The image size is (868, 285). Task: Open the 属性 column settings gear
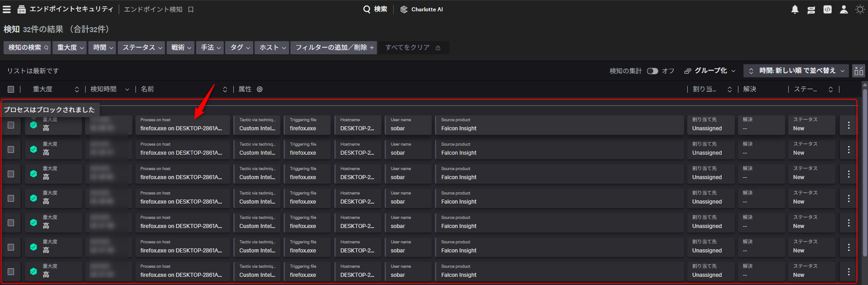coord(260,90)
